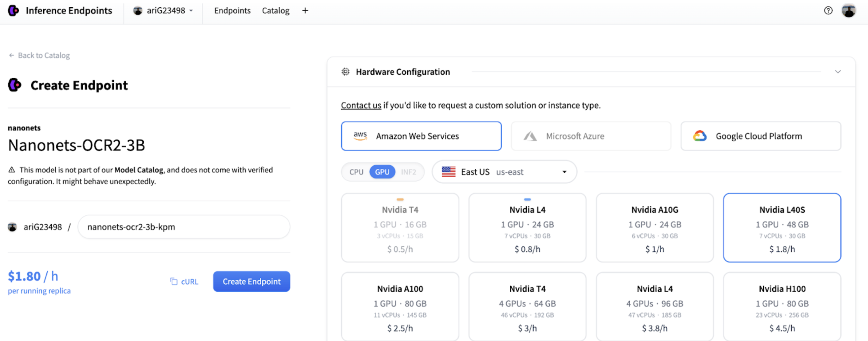Viewport: 868px width, 341px height.
Task: Go to the Endpoints tab
Action: tap(232, 11)
